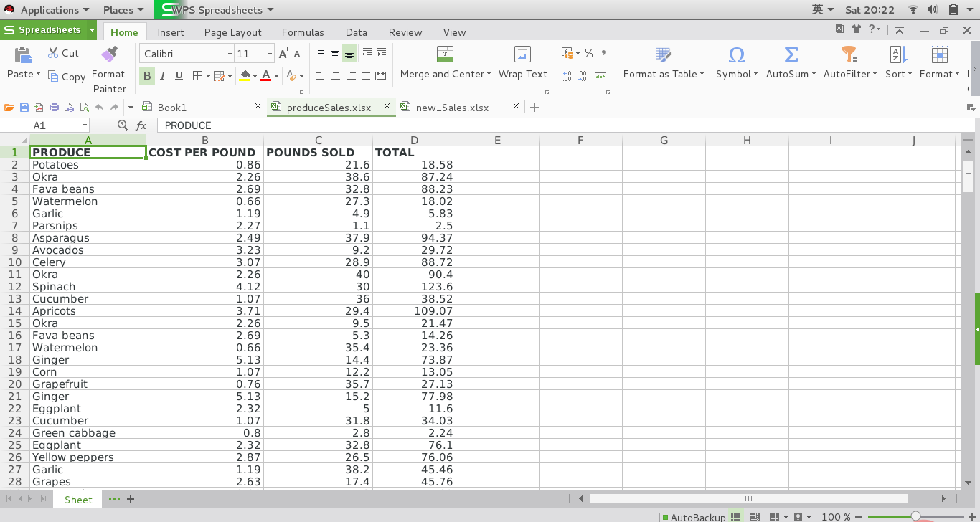Toggle bottom vertical alignment
The width and height of the screenshot is (980, 522).
click(349, 54)
